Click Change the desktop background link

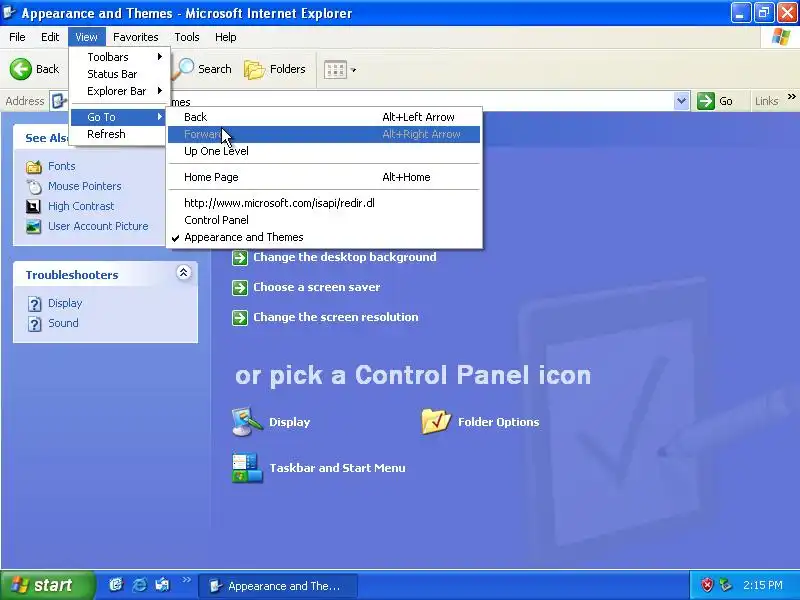point(345,257)
